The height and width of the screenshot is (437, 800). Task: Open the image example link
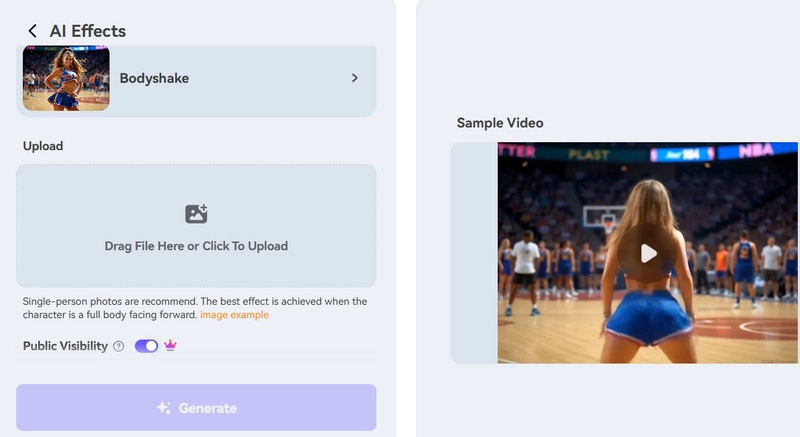coord(234,315)
